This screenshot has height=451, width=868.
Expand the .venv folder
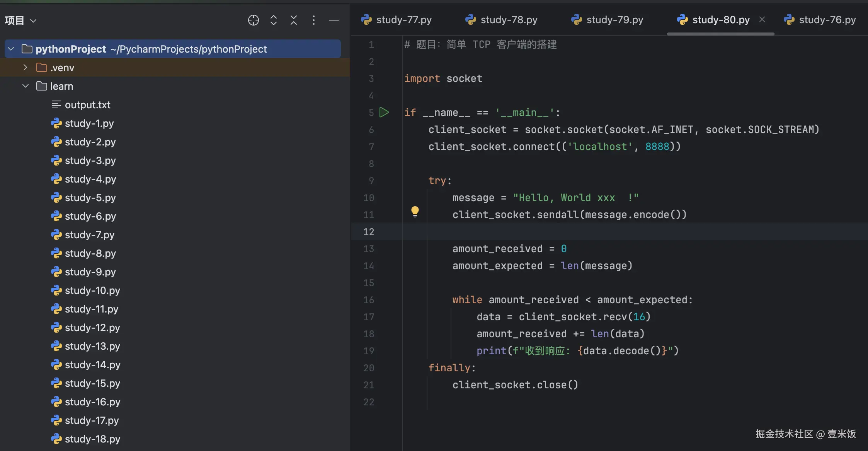pyautogui.click(x=26, y=68)
